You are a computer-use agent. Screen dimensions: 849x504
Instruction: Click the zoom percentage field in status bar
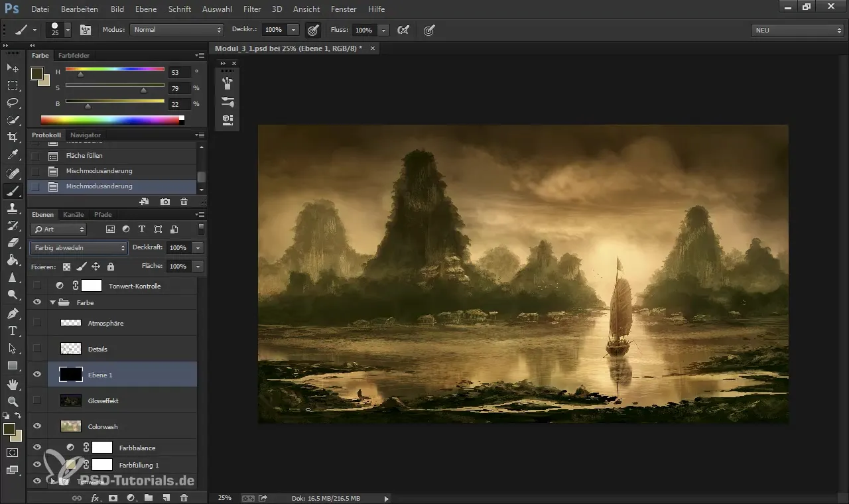click(x=225, y=497)
